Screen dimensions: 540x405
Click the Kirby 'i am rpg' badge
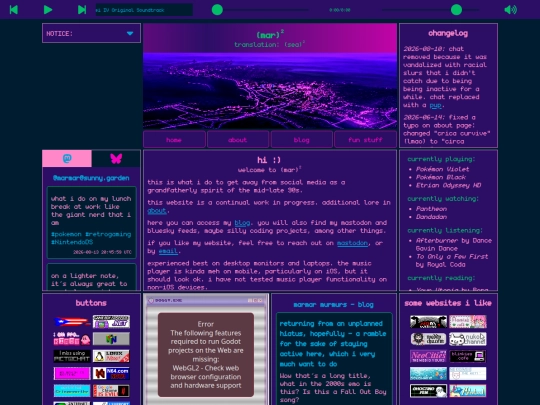pyautogui.click(x=72, y=339)
